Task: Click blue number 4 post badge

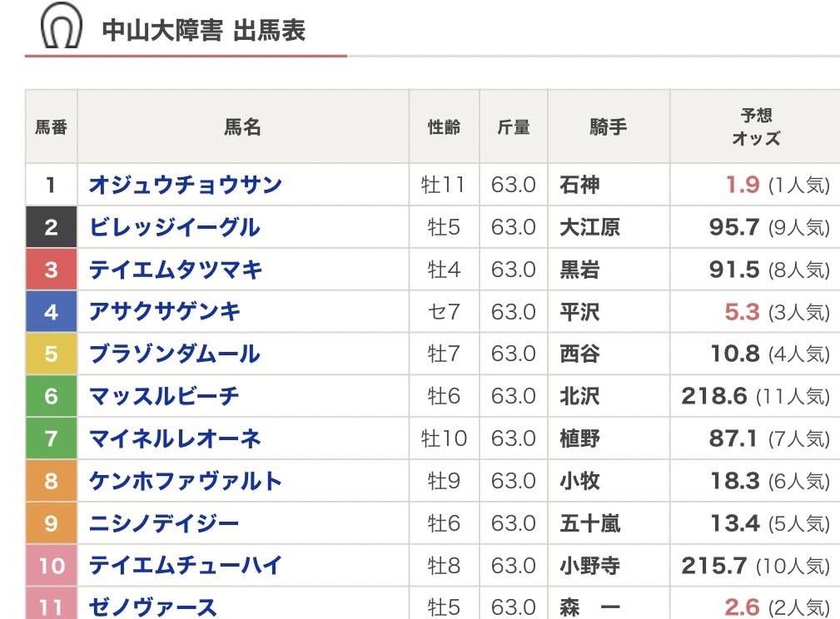Action: 52,312
